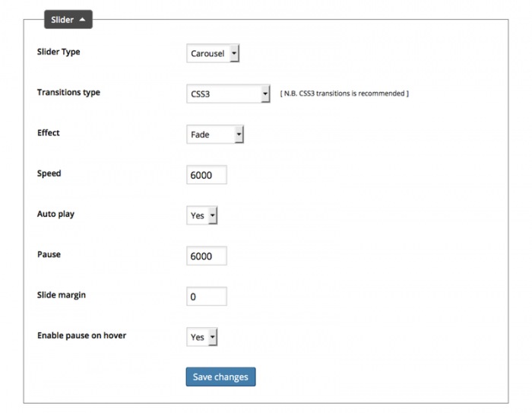The height and width of the screenshot is (413, 532).
Task: Open the Effect dropdown showing Fade
Action: point(215,135)
